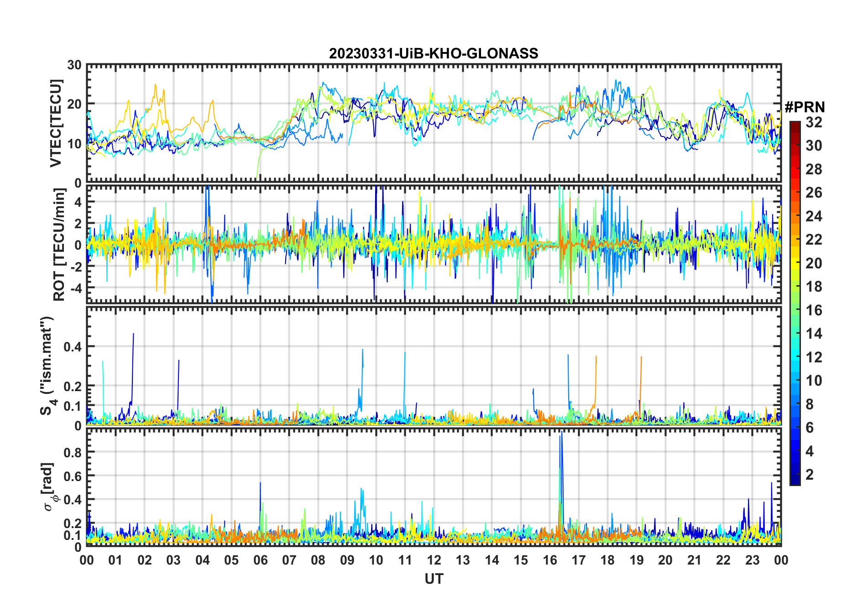This screenshot has width=868, height=607.
Task: Select the x-axis hour label 16
Action: 550,560
